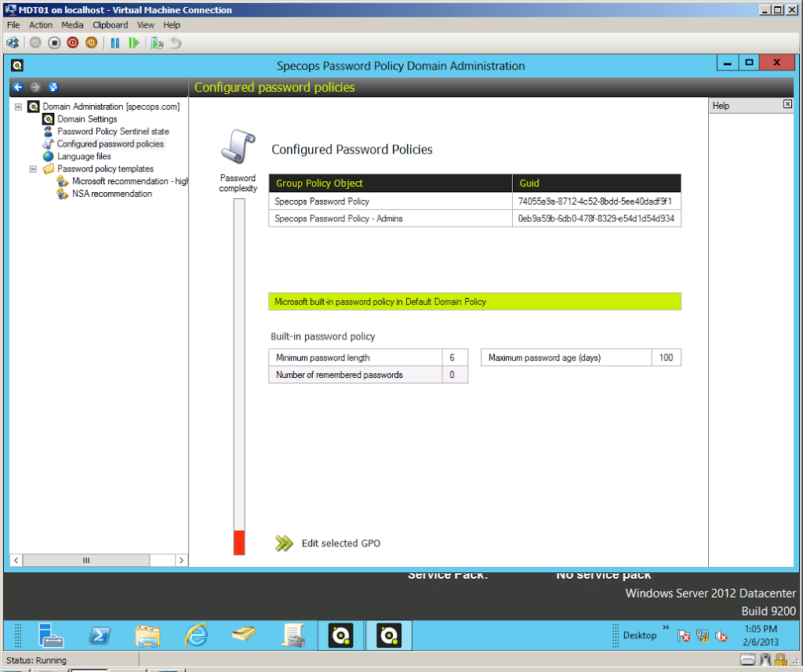803x672 pixels.
Task: Open Server Manager from the taskbar
Action: pos(51,635)
